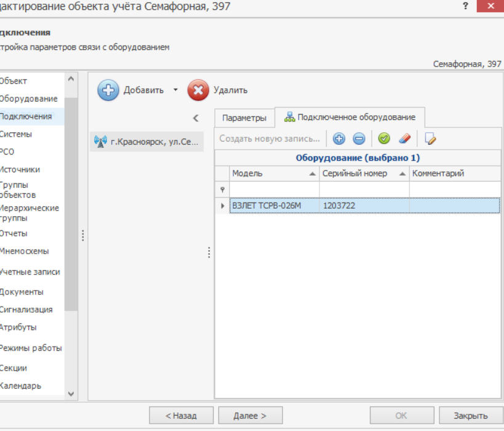Image resolution: width=504 pixels, height=431 pixels.
Task: Switch to the Параметры tab
Action: coord(244,118)
